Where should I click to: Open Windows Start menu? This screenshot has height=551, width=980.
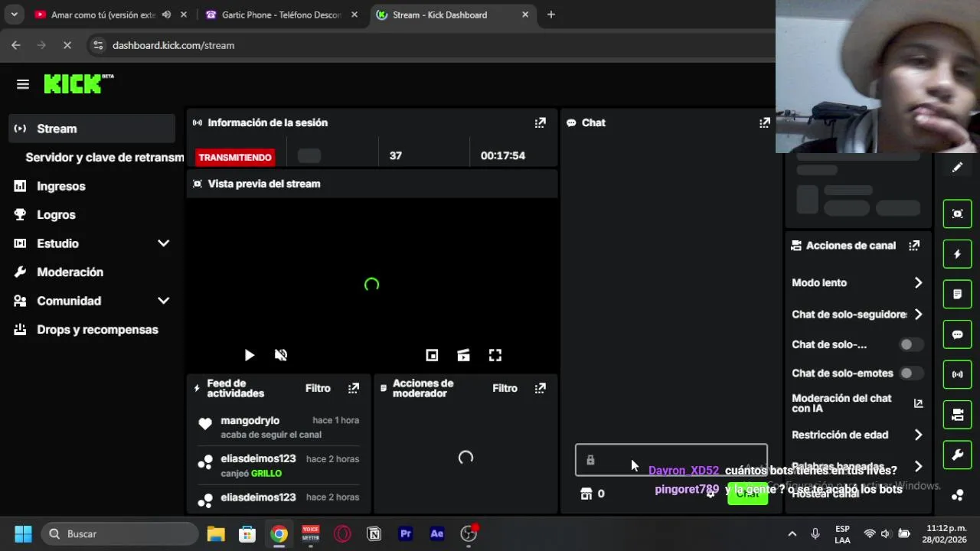(x=23, y=533)
